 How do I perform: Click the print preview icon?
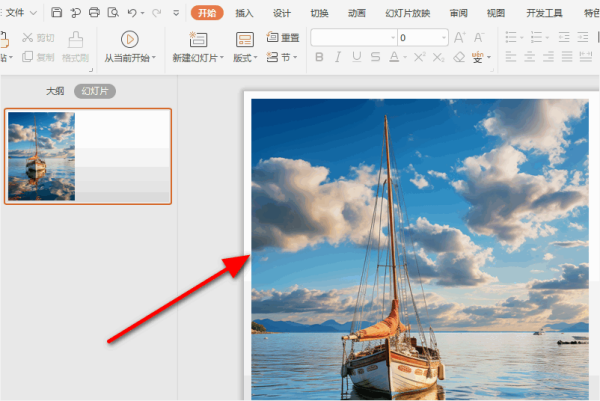113,13
